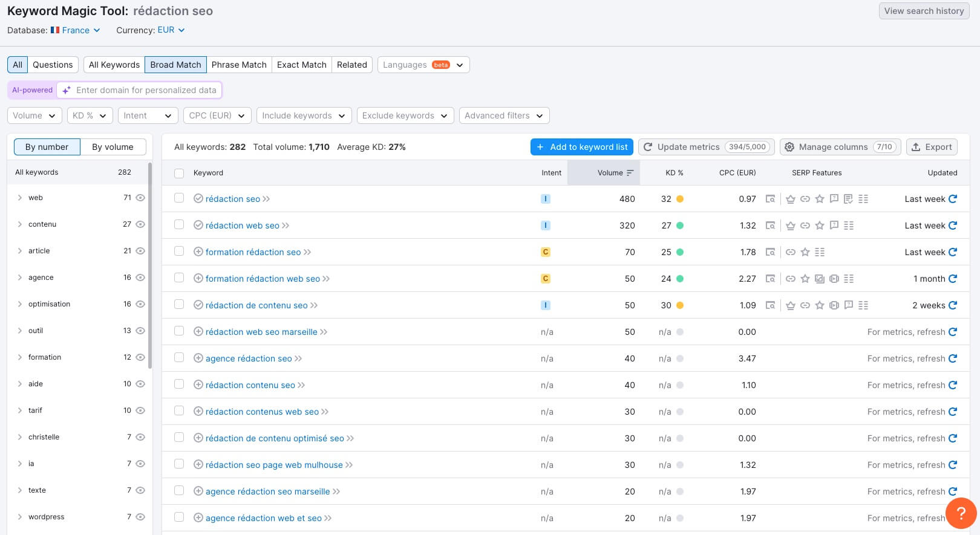The image size is (980, 535).
Task: Open the CPC (EUR) filter dropdown
Action: tap(217, 115)
